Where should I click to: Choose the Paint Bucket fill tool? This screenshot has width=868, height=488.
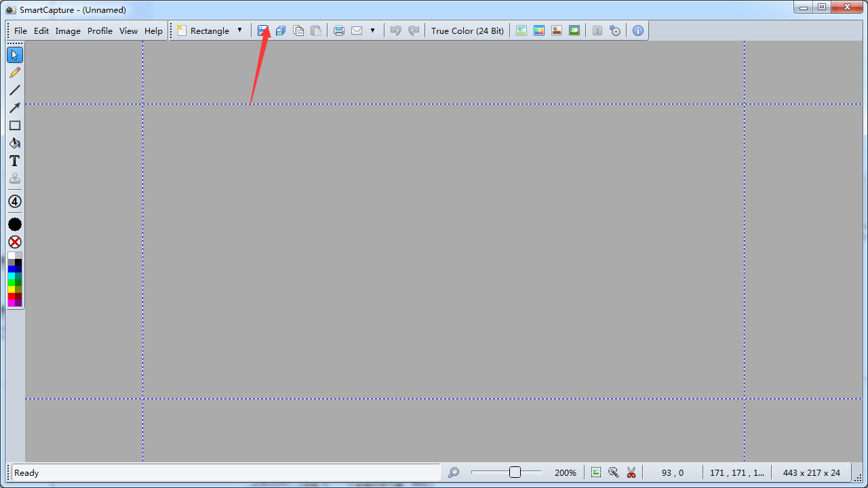point(15,143)
